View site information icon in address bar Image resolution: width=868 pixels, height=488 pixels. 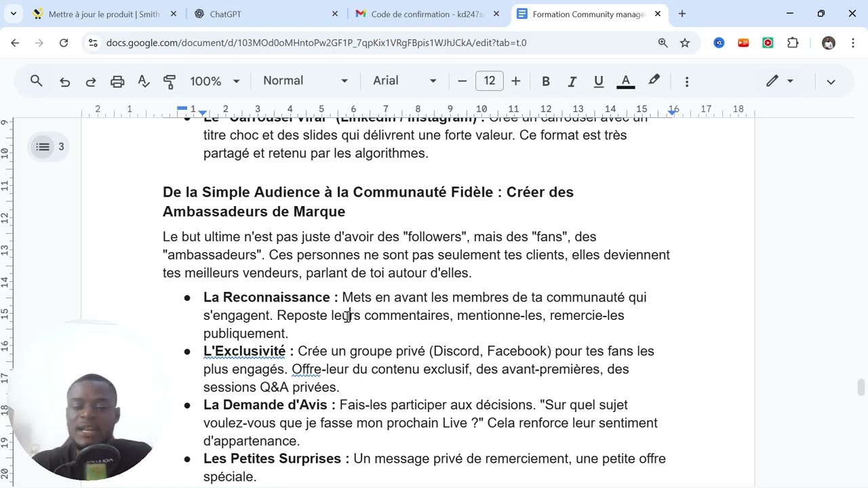pos(94,43)
